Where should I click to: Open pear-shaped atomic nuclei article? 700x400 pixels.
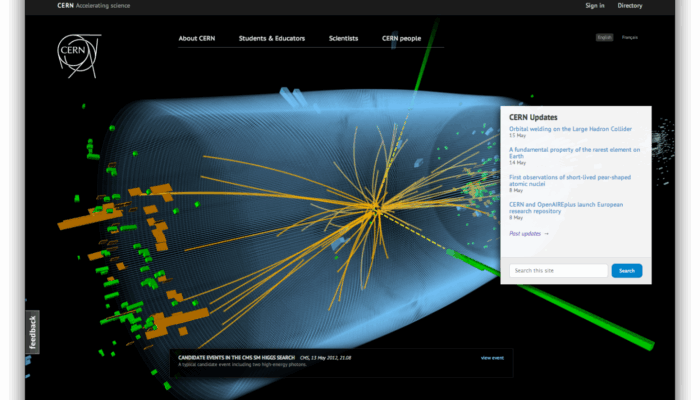pyautogui.click(x=570, y=180)
